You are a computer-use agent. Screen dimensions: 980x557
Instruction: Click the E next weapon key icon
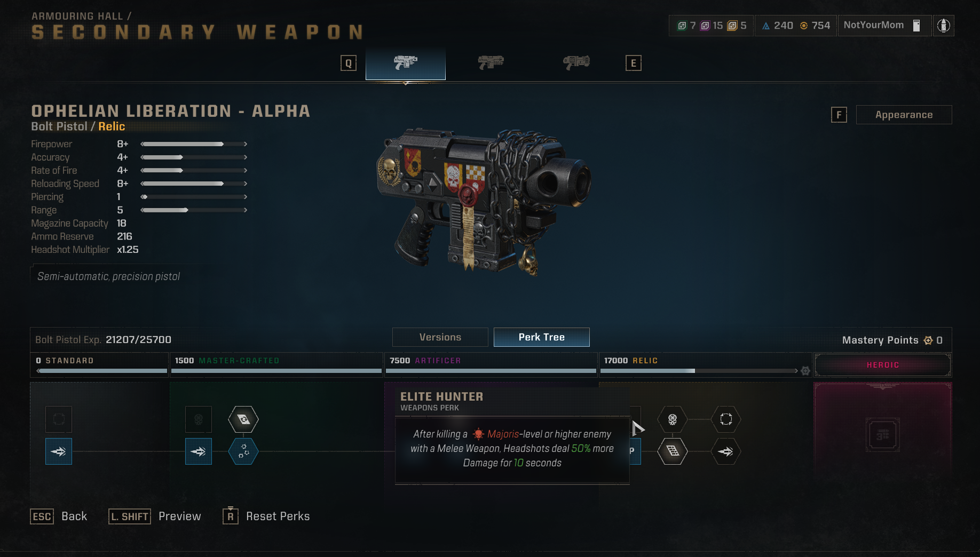[x=634, y=63]
